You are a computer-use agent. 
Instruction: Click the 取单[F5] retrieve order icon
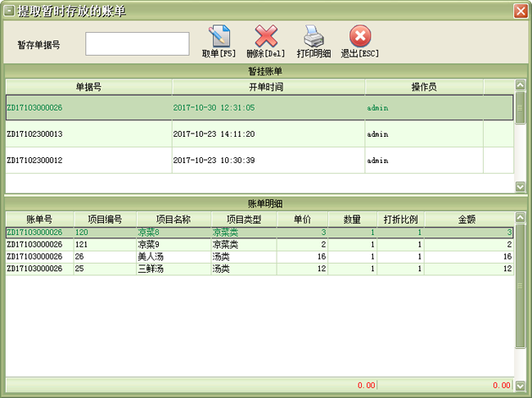[x=219, y=37]
